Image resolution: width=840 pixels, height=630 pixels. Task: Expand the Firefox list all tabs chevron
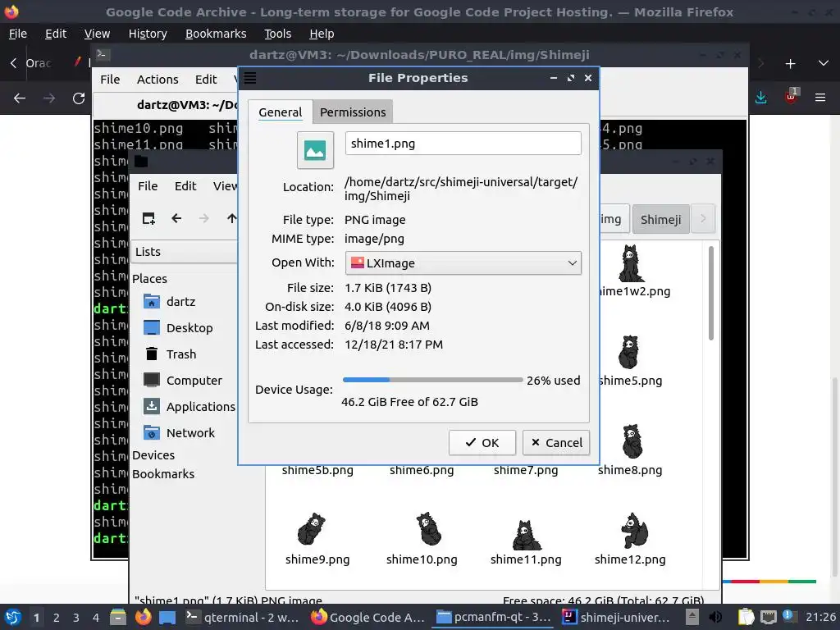tap(824, 63)
